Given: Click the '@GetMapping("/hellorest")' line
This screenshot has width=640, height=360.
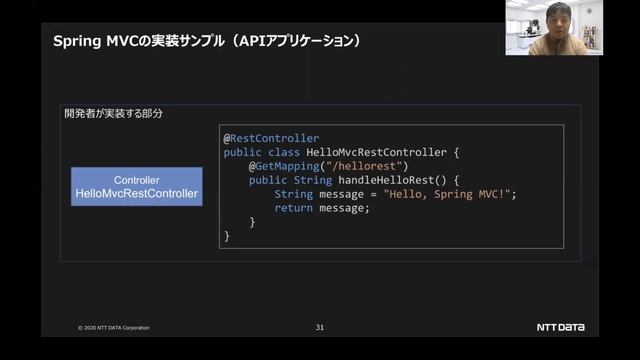Looking at the screenshot, I should 329,167.
